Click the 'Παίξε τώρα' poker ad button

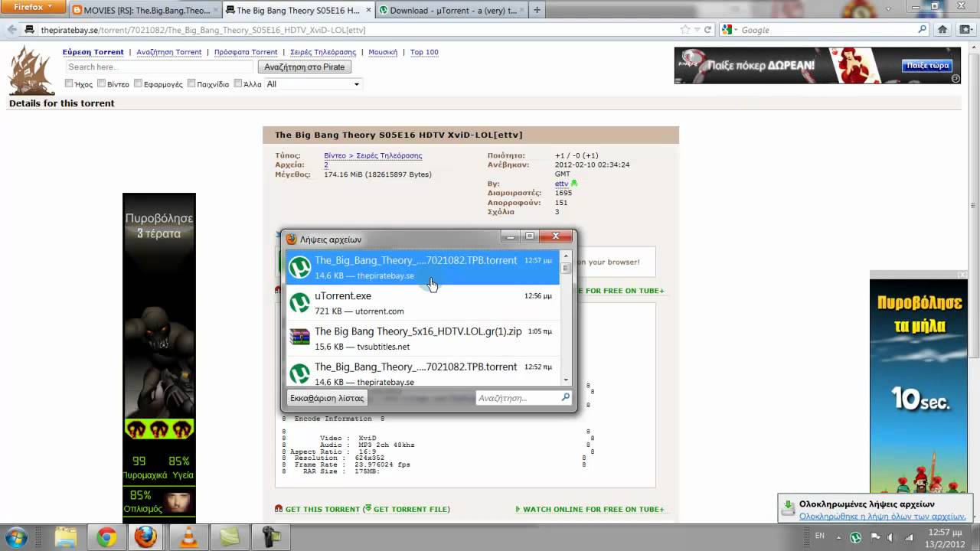(927, 66)
